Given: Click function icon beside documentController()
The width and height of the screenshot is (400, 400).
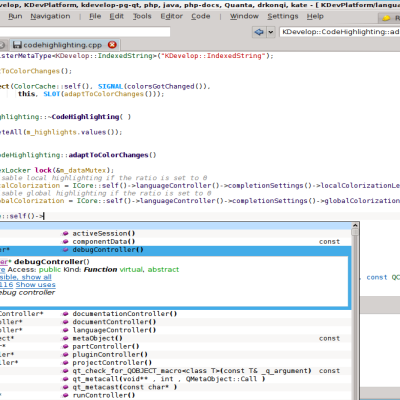Looking at the screenshot, I should pyautogui.click(x=65, y=322).
